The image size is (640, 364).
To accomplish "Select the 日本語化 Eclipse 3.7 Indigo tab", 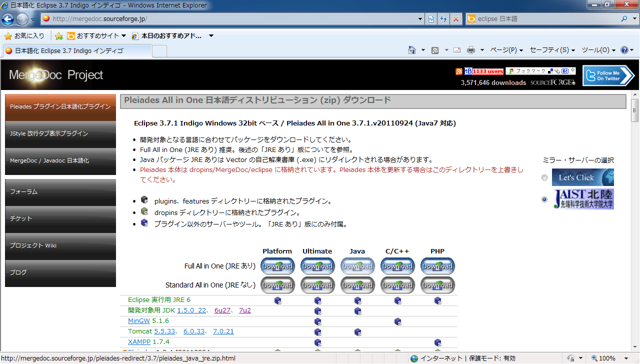I will click(77, 50).
